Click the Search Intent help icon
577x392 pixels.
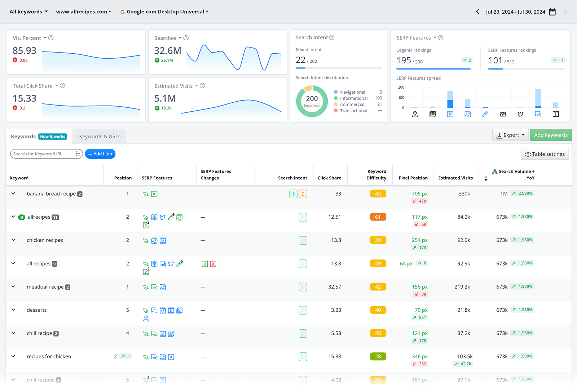click(x=332, y=37)
